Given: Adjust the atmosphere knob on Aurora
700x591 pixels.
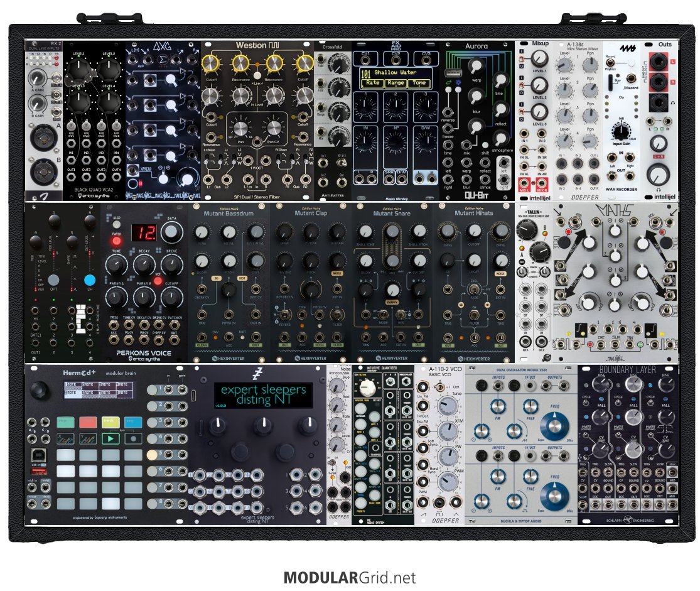Looking at the screenshot, I should click(501, 138).
